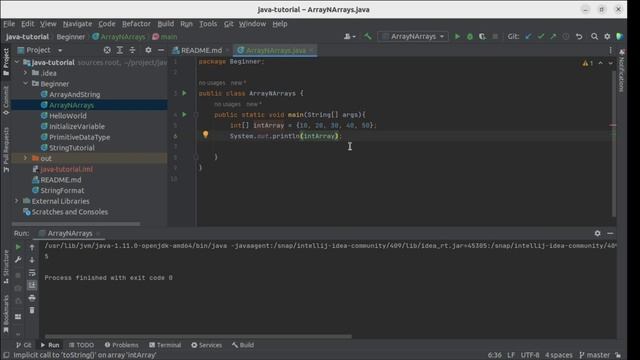Screen dimensions: 640x360
Task: Toggle scroll to end in Run console
Action: 32,285
